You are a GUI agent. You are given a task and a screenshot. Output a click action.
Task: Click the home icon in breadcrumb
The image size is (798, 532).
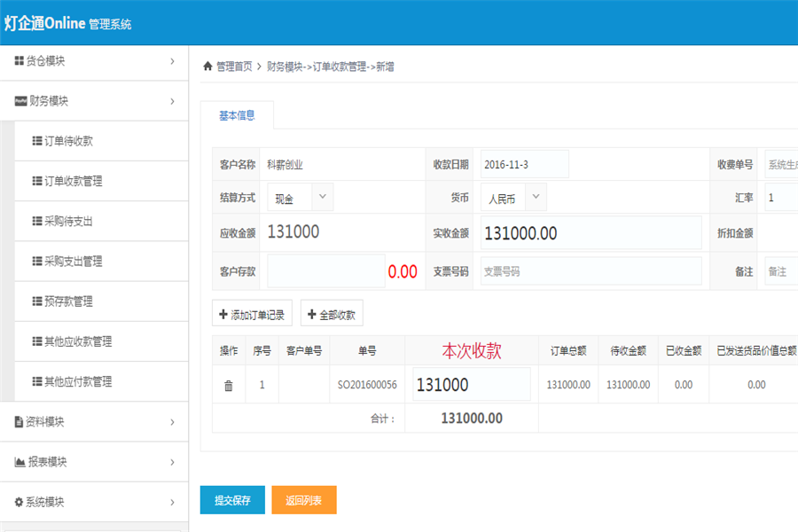[207, 66]
